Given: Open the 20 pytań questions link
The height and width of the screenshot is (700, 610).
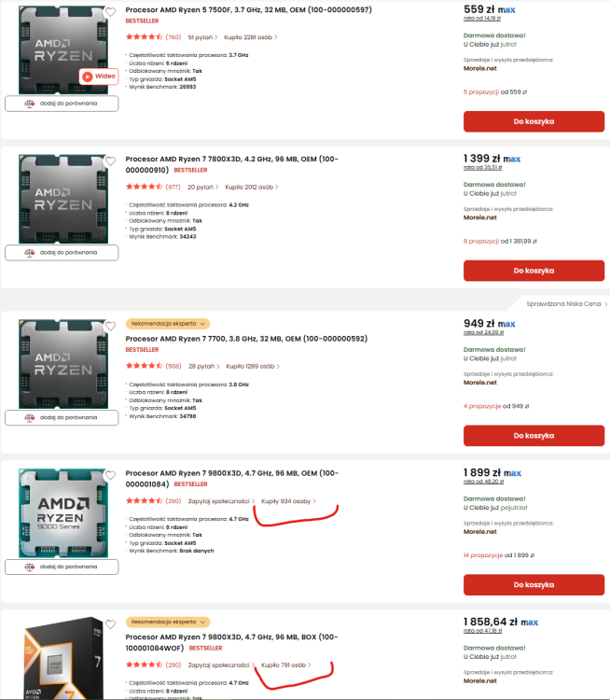Looking at the screenshot, I should click(203, 187).
